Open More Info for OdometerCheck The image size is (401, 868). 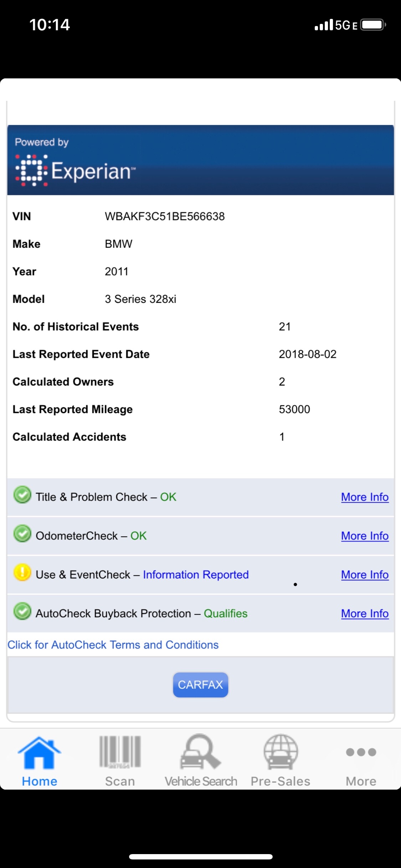click(365, 536)
